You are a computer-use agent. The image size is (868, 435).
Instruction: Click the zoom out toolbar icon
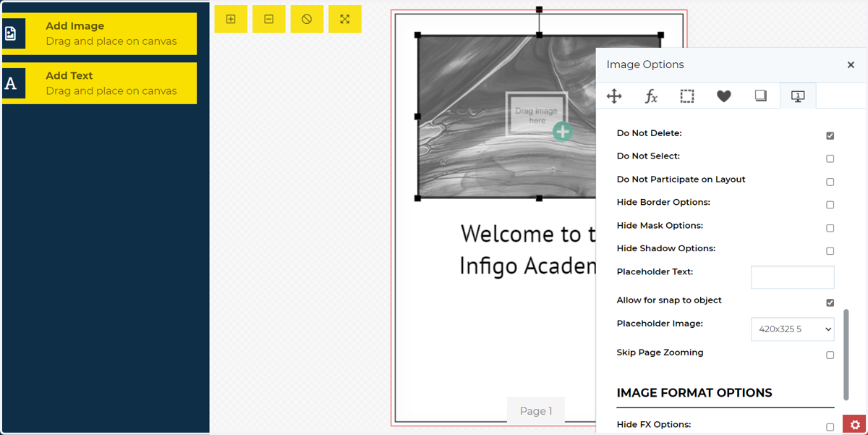[x=269, y=20]
